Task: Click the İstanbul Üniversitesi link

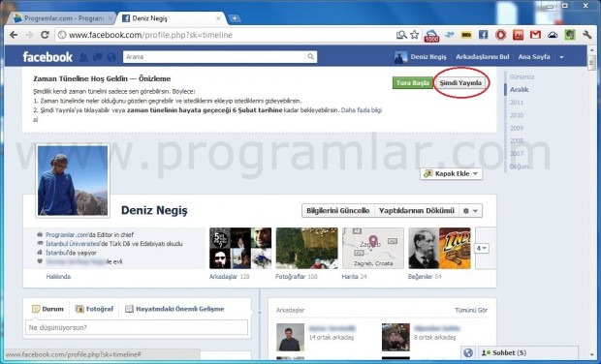Action: [x=72, y=244]
